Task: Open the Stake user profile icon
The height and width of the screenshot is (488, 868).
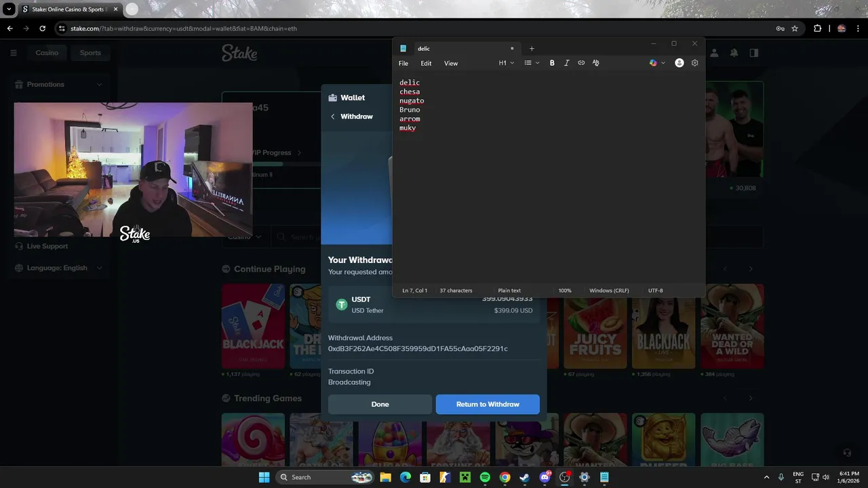Action: point(714,53)
